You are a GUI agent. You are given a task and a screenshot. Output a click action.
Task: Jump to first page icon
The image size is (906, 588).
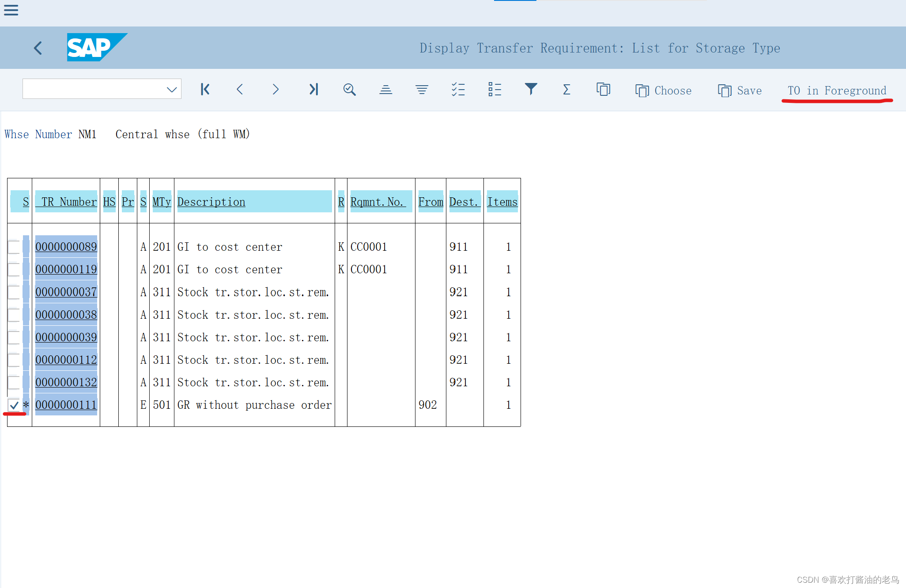(205, 90)
